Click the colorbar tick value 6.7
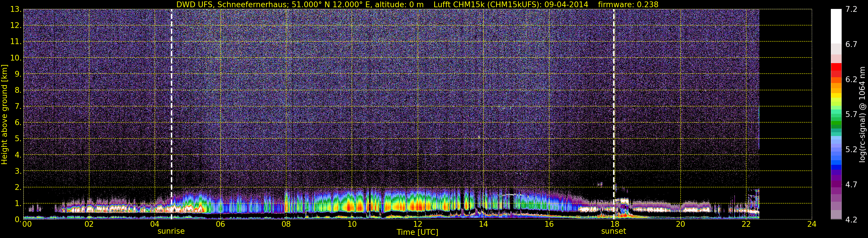This screenshot has height=238, width=868. [851, 44]
